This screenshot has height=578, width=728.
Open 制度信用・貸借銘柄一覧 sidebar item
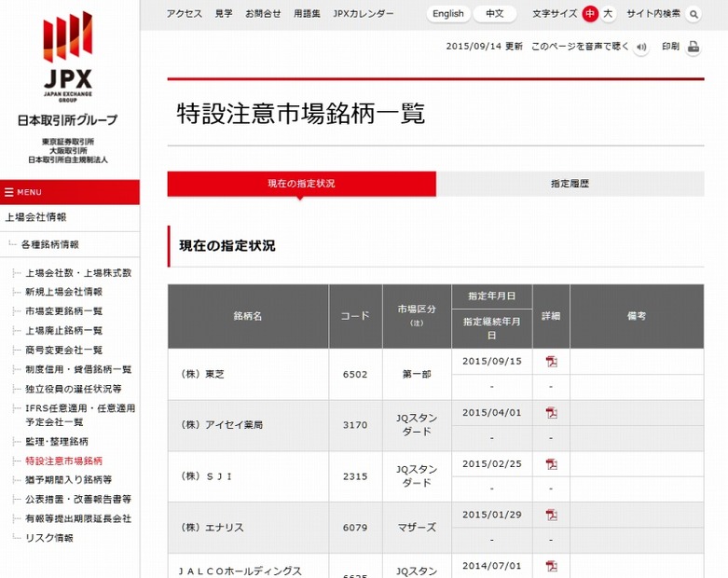click(x=78, y=369)
